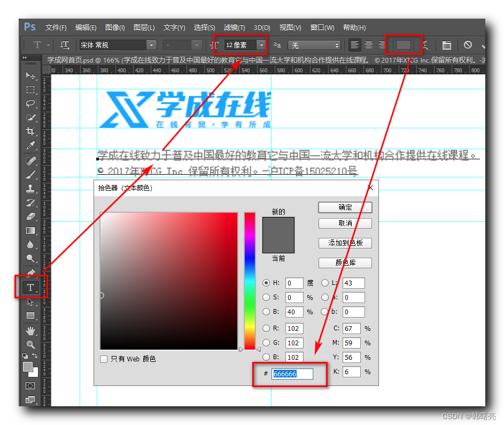Change screen mode icon
The width and height of the screenshot is (504, 425).
click(30, 399)
